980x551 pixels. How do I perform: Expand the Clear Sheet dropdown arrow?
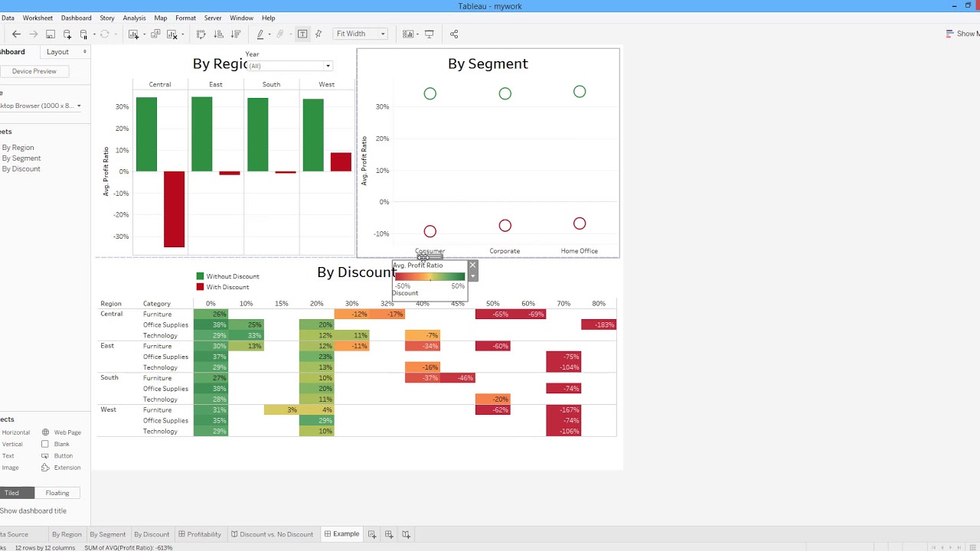182,34
